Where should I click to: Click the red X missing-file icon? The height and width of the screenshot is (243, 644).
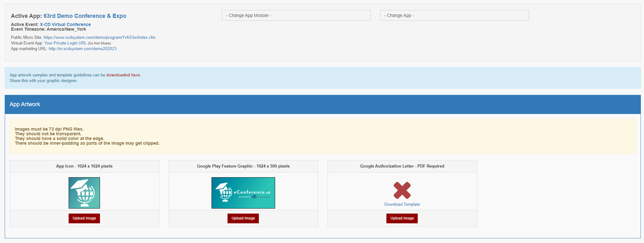pos(402,190)
